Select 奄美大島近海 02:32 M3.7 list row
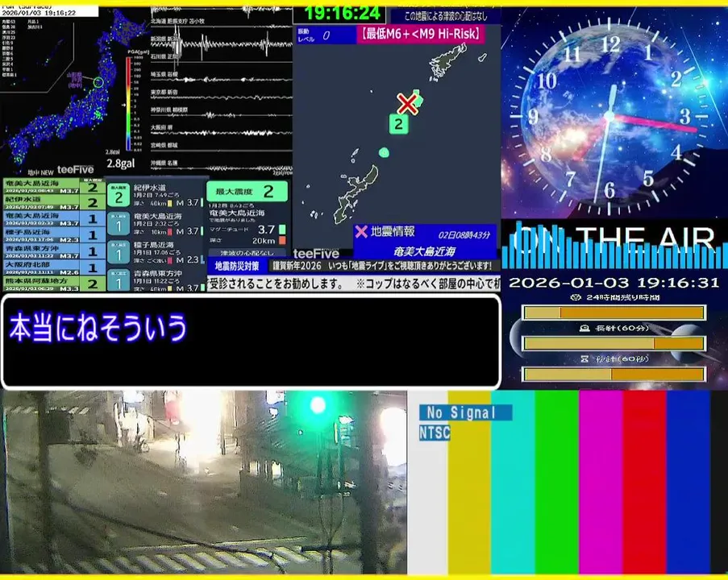Image resolution: width=728 pixels, height=580 pixels. pyautogui.click(x=54, y=219)
